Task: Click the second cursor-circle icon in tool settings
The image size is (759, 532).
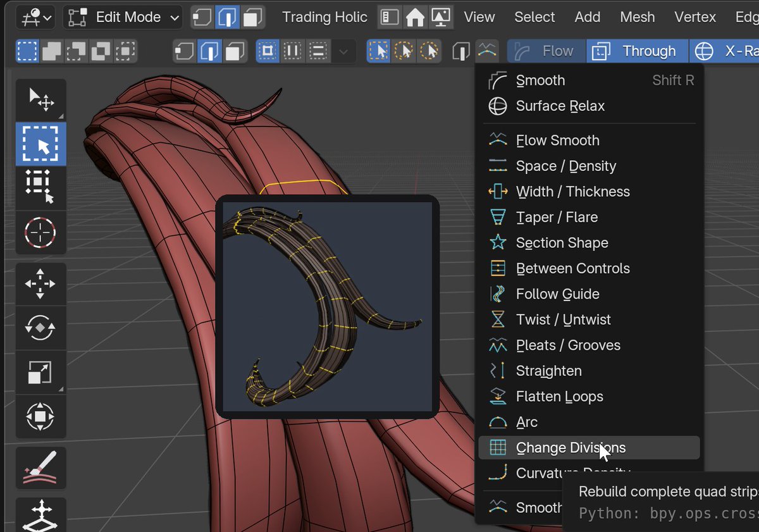Action: 404,51
